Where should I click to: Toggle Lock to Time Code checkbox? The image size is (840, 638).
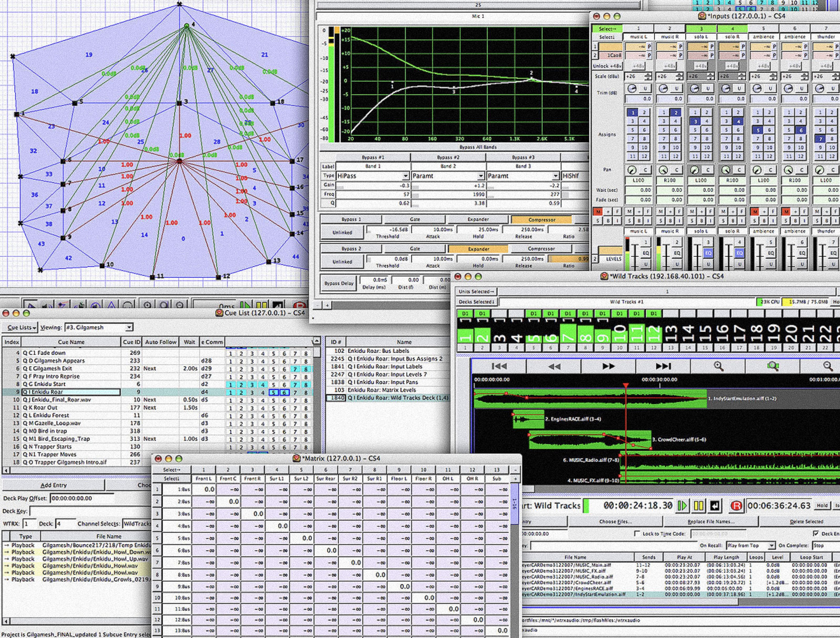tap(637, 534)
